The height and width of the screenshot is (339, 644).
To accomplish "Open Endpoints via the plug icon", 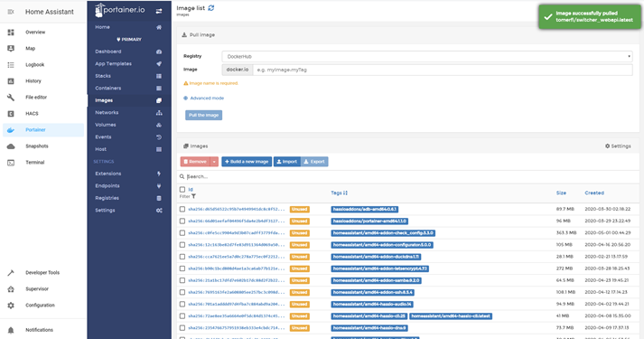I will point(159,185).
